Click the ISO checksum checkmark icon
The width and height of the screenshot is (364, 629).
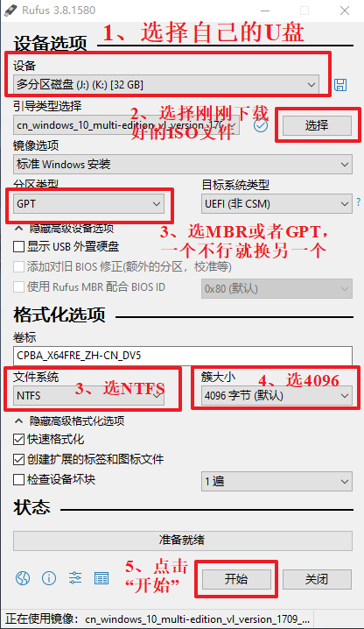click(261, 125)
